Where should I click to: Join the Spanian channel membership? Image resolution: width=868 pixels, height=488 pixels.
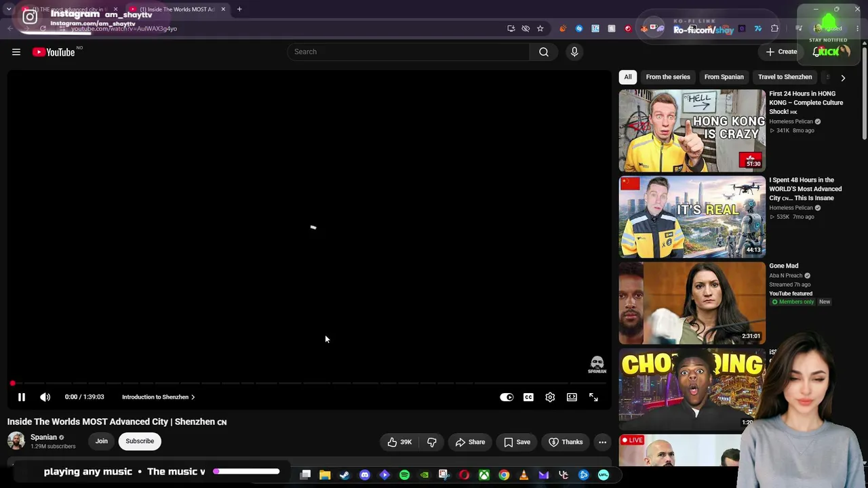[x=101, y=441]
